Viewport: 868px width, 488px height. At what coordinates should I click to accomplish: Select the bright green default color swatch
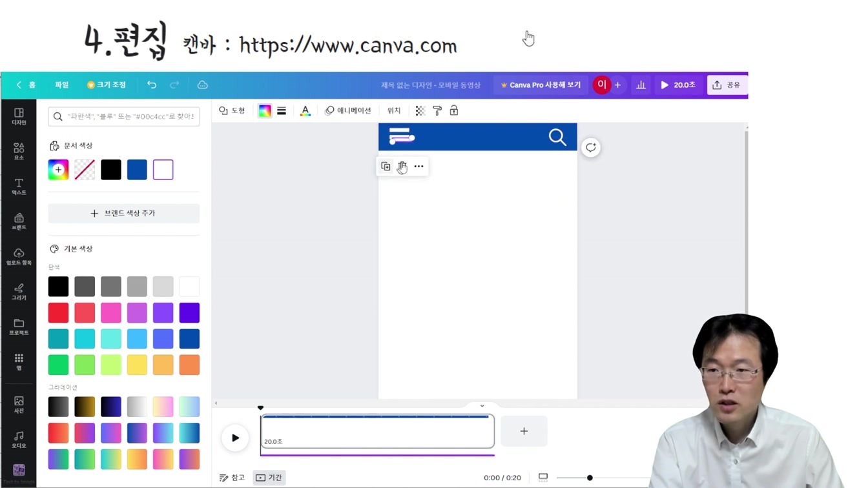[58, 365]
